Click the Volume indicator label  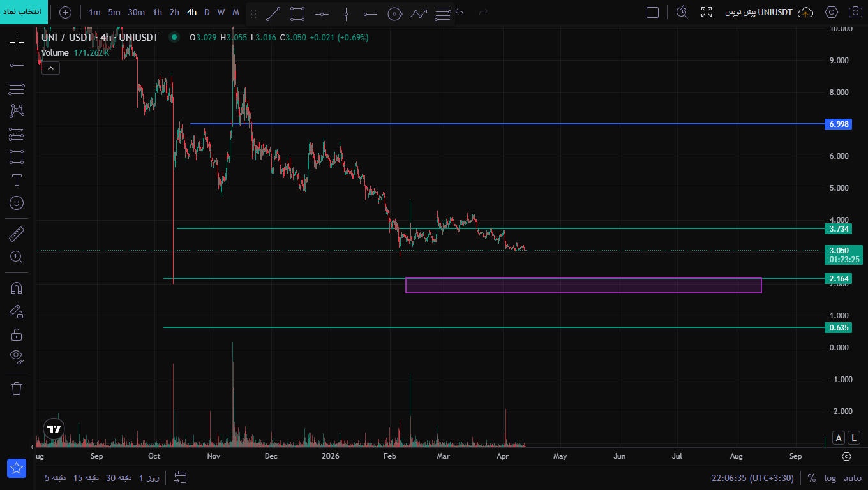tap(55, 53)
